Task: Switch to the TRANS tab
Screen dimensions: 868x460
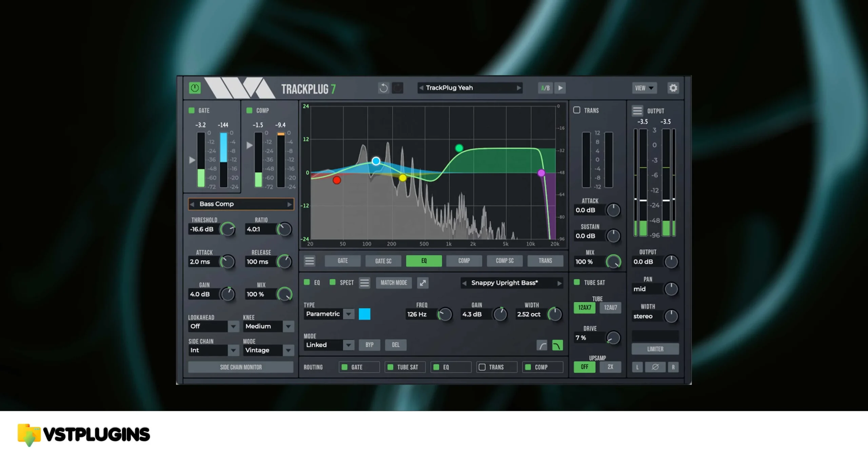Action: point(545,261)
